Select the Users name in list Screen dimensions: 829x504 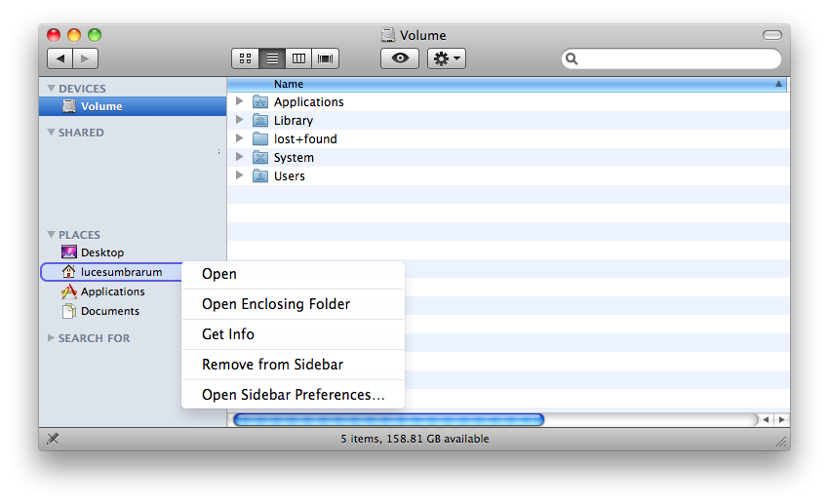pyautogui.click(x=290, y=175)
